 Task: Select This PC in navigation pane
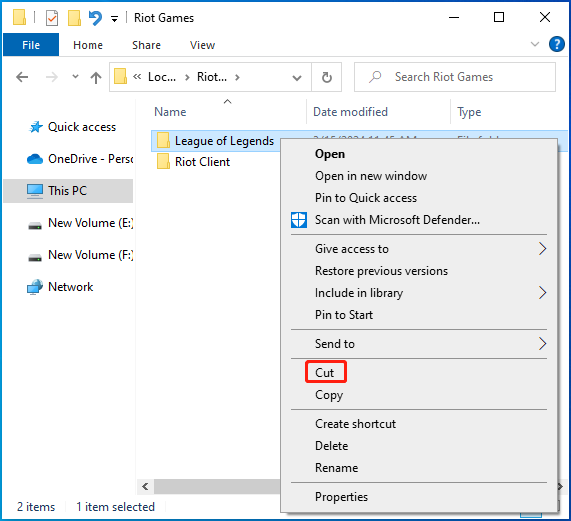click(x=68, y=191)
